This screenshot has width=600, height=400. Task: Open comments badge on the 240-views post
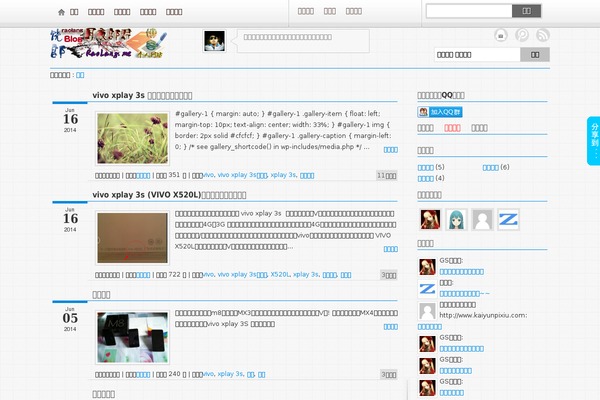tap(388, 375)
